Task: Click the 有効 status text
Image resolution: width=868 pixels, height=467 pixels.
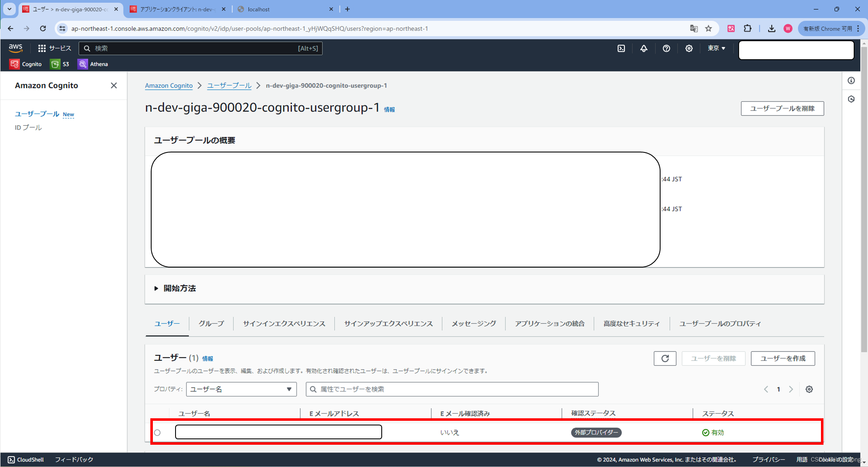Action: [718, 433]
